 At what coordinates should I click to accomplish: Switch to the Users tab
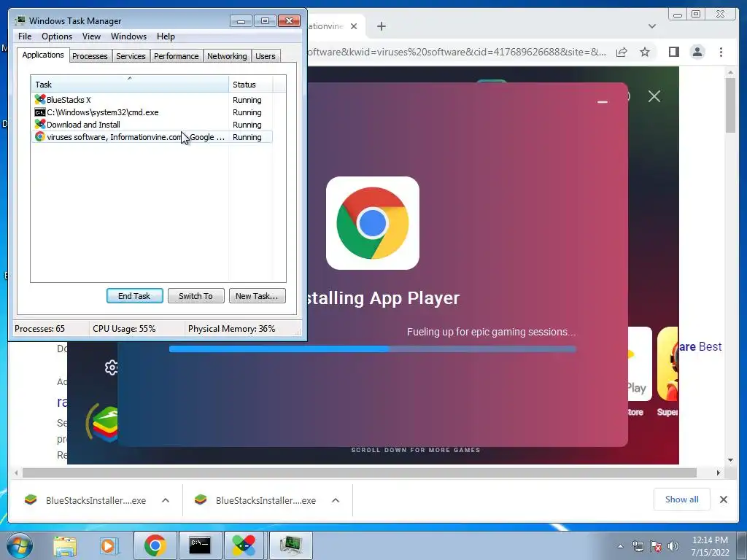(x=266, y=56)
